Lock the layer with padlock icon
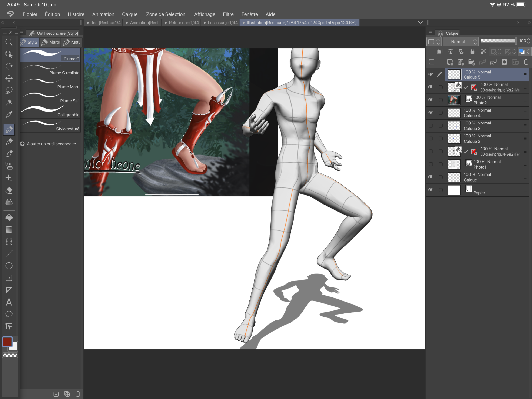Screen dimensions: 532x399 (x=472, y=51)
